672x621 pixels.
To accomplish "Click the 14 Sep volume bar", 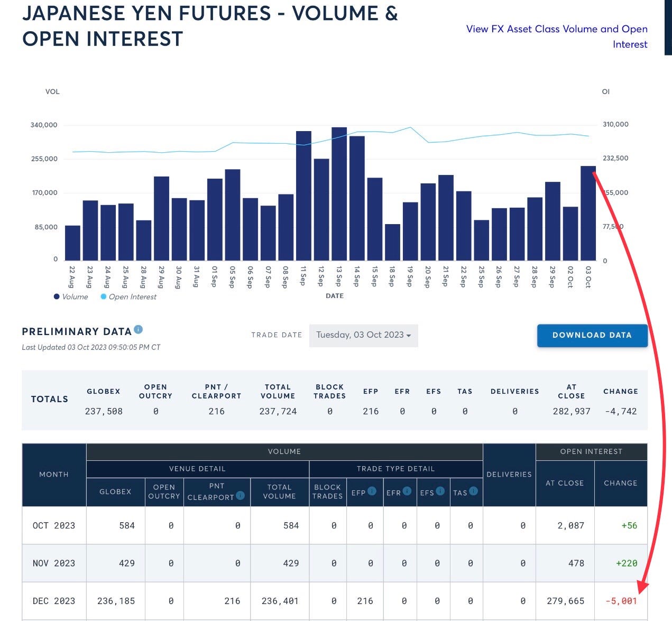I will click(x=357, y=198).
